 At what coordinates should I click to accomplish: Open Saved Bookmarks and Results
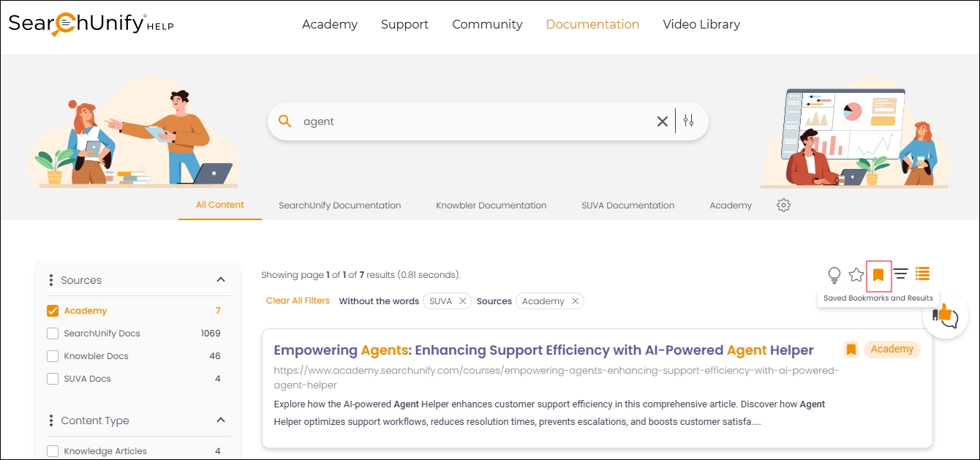(x=878, y=275)
